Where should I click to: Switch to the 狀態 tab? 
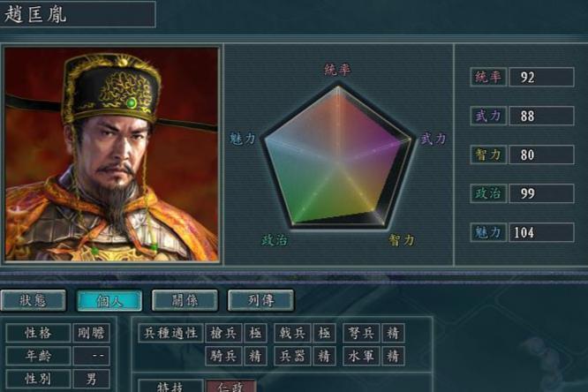point(34,300)
